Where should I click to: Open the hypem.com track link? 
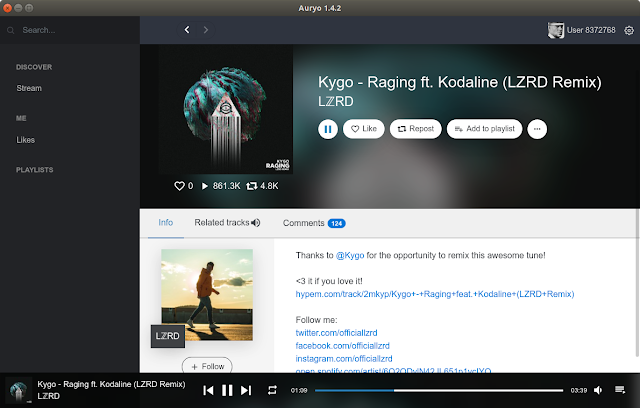[435, 294]
